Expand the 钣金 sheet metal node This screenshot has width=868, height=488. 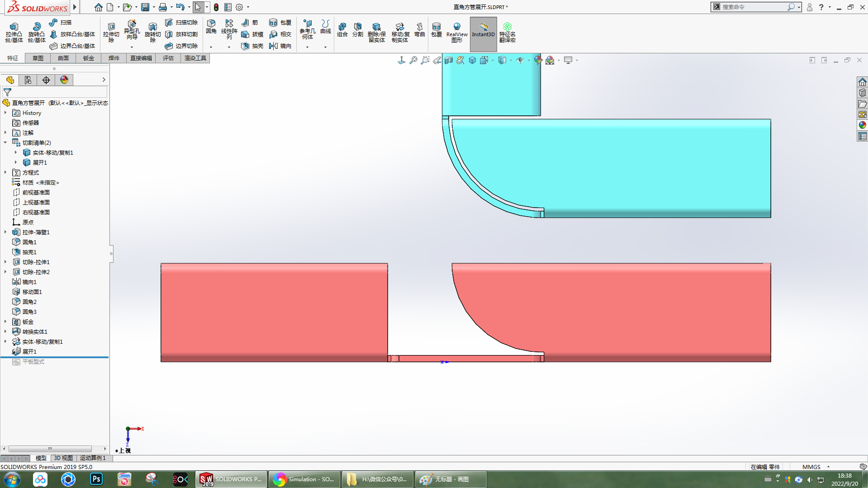[x=5, y=322]
